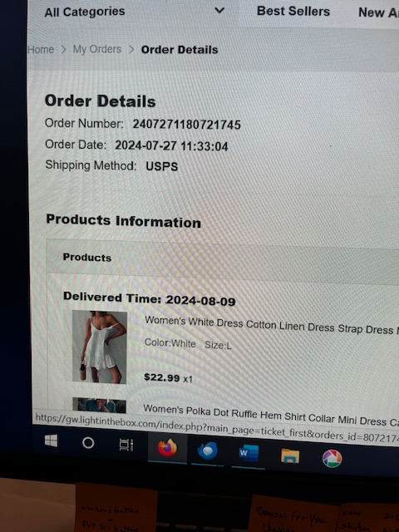Viewport: 399px width, 532px height.
Task: Go to Home breadcrumb link
Action: 41,50
